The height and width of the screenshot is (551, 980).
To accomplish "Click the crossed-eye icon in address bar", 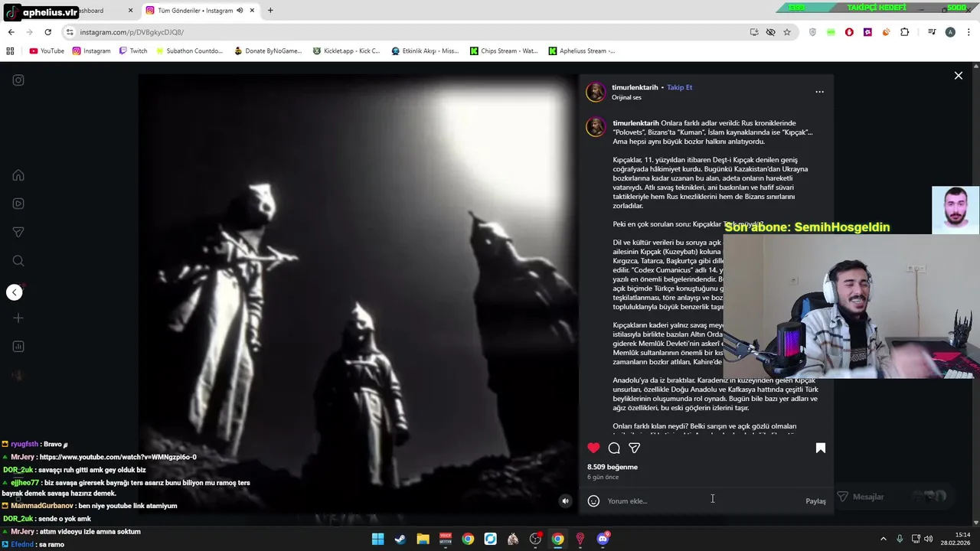I will click(770, 32).
